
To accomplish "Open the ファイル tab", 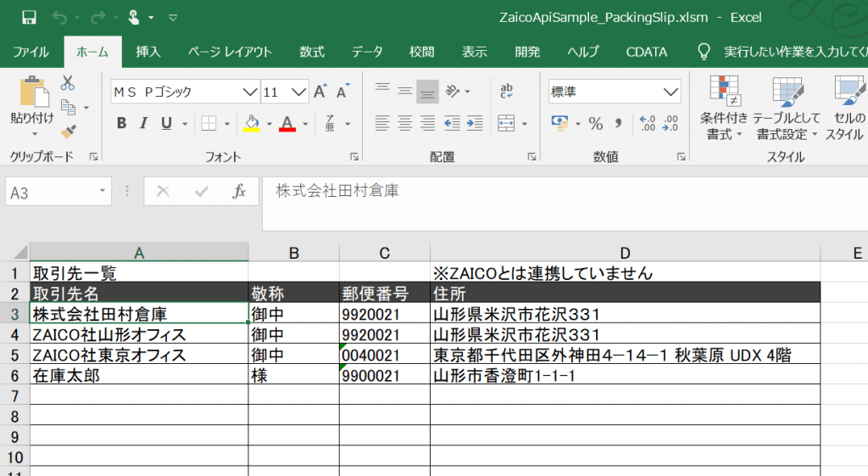I will [31, 52].
